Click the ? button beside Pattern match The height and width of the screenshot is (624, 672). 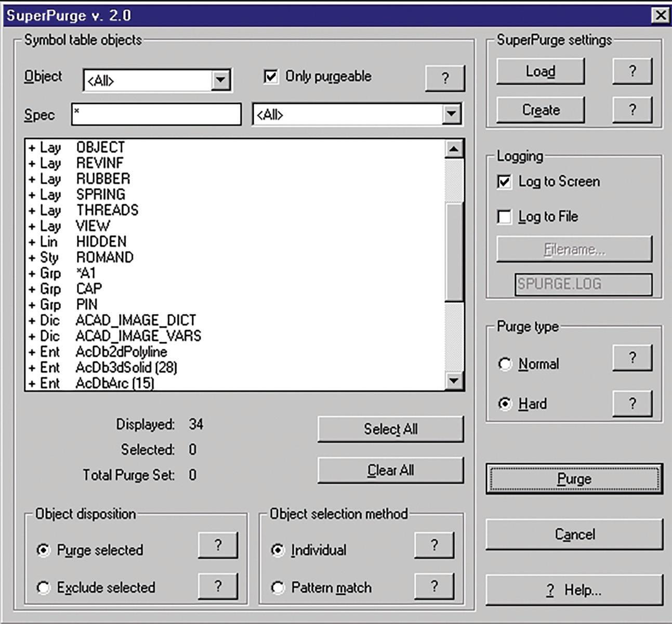(x=434, y=586)
